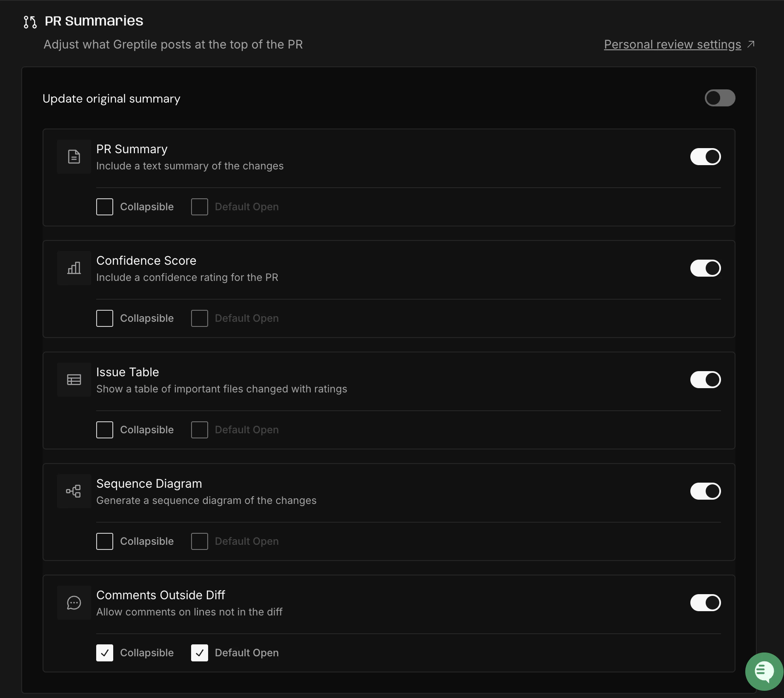Image resolution: width=784 pixels, height=698 pixels.
Task: Enable Update original summary
Action: tap(719, 98)
